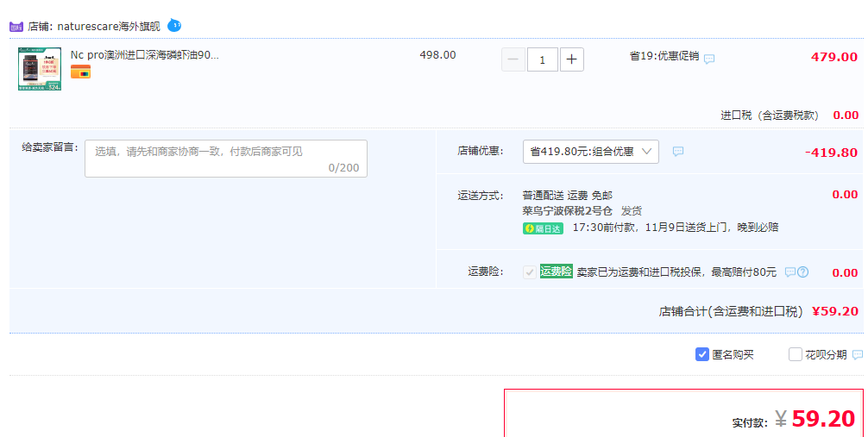The width and height of the screenshot is (868, 437).
Task: Click the -419.80 discount amount
Action: (x=832, y=153)
